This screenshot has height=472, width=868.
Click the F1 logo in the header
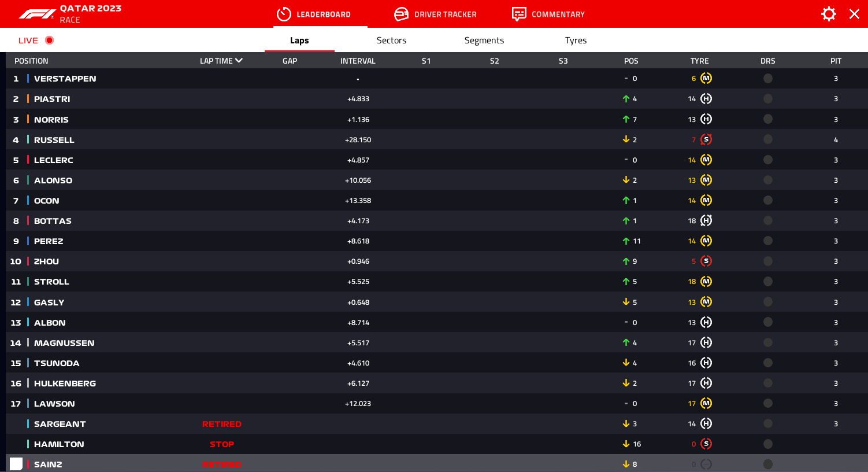pyautogui.click(x=38, y=14)
